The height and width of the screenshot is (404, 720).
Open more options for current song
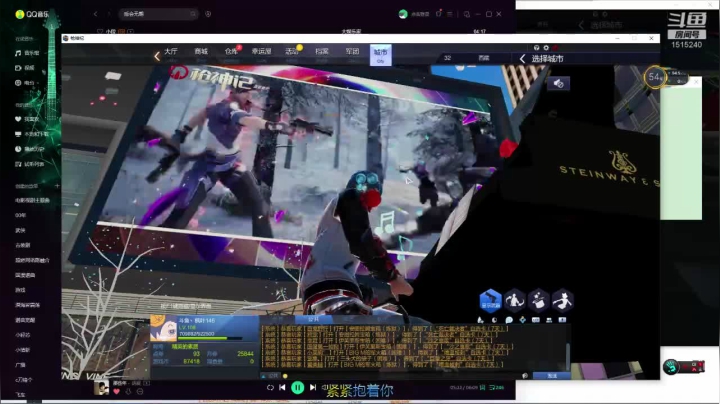pos(140,392)
